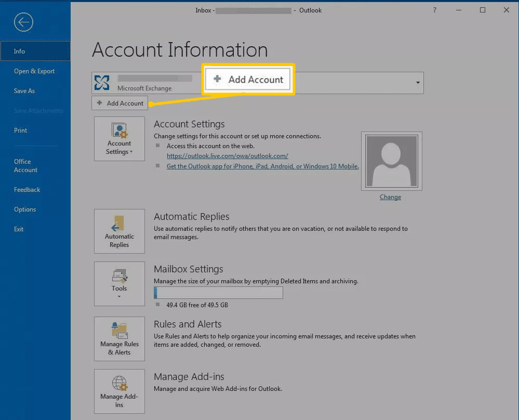Open Automatic Replies icon button

(119, 231)
